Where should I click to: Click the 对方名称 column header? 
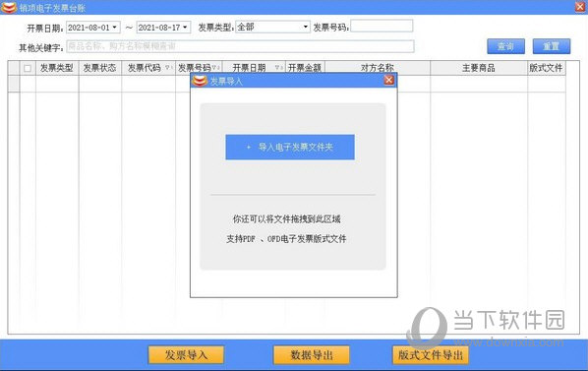[x=378, y=68]
